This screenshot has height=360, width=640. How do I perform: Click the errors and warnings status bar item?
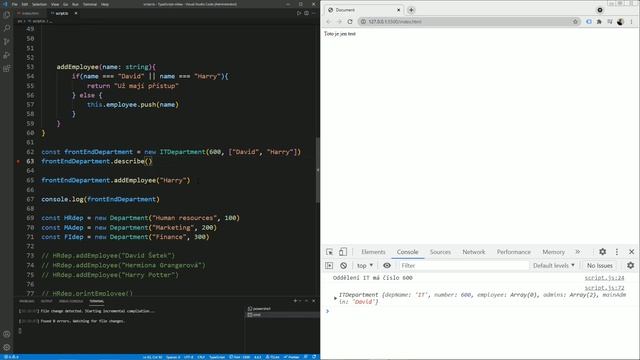11,357
